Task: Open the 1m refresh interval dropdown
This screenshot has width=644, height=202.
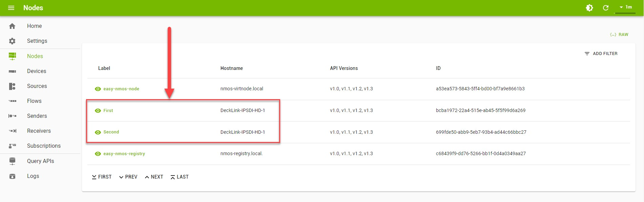Action: pyautogui.click(x=625, y=7)
